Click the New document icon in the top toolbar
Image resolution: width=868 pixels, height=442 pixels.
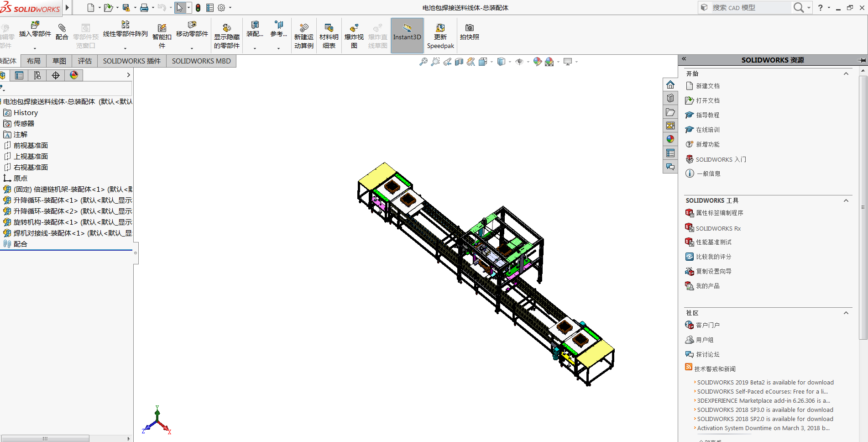[x=91, y=8]
